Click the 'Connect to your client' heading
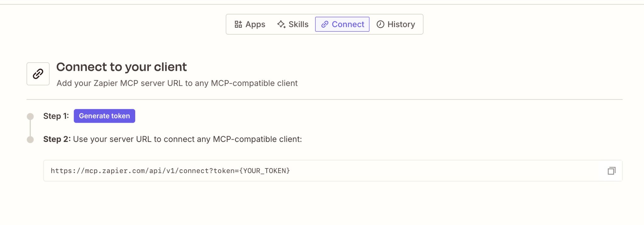Viewport: 644px width, 225px height. click(x=121, y=67)
